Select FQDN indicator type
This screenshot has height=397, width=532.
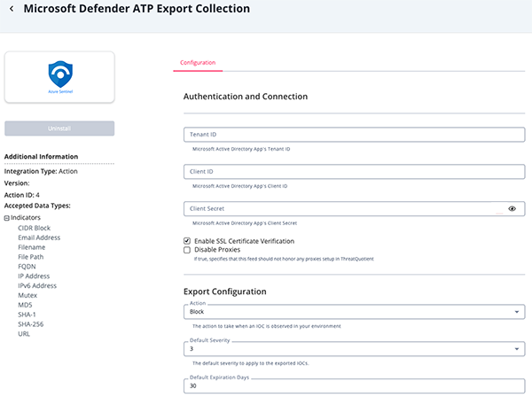27,267
